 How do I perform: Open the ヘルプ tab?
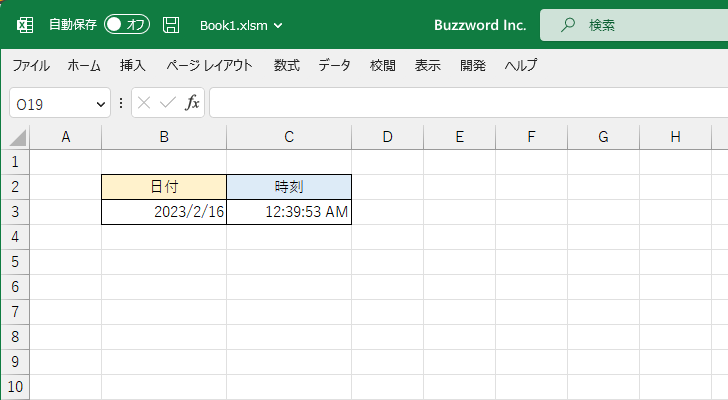pos(521,65)
